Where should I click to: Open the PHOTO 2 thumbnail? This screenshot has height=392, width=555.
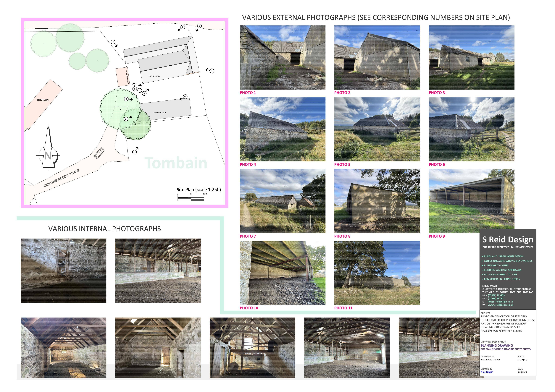(377, 58)
